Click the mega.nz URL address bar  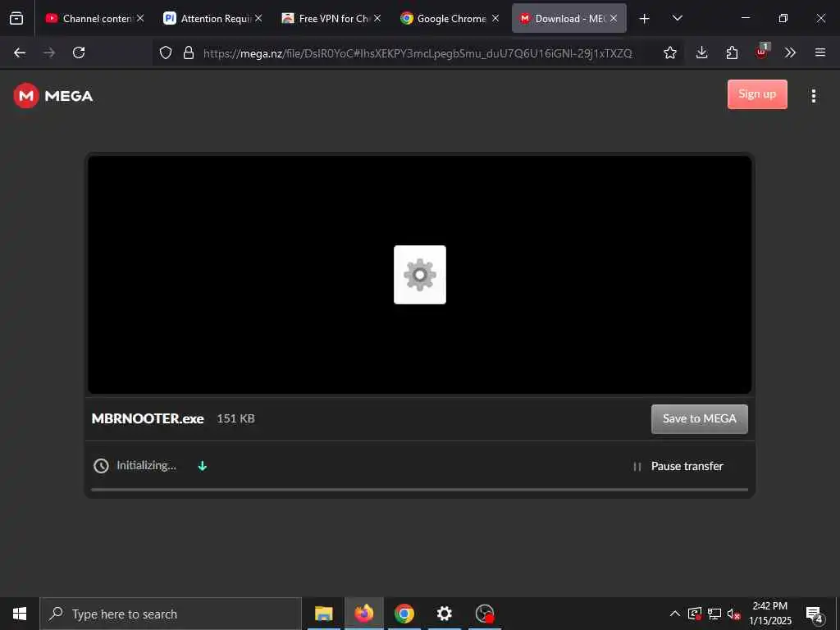[x=418, y=52]
